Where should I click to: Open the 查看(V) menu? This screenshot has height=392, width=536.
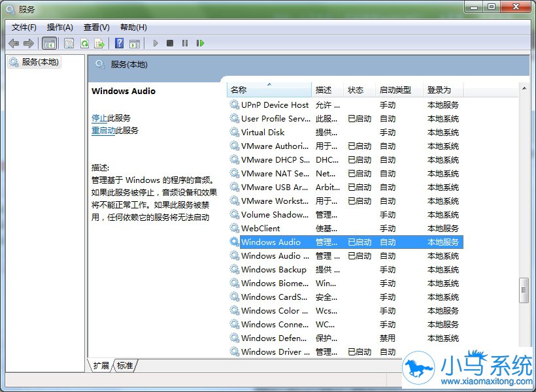(96, 27)
